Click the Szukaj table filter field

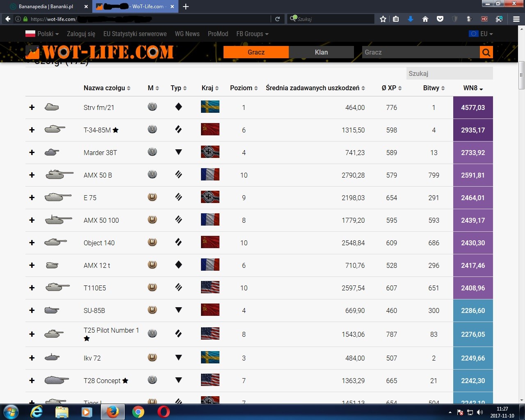(450, 73)
